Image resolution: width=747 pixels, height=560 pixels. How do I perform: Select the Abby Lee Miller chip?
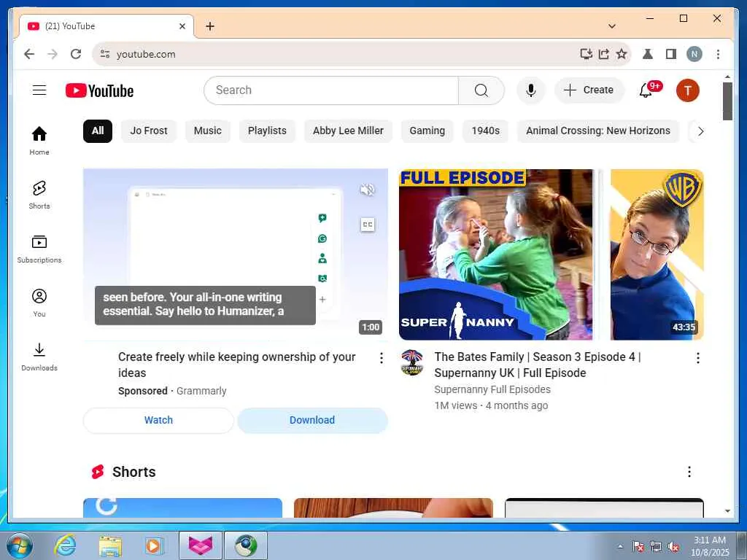pyautogui.click(x=348, y=131)
